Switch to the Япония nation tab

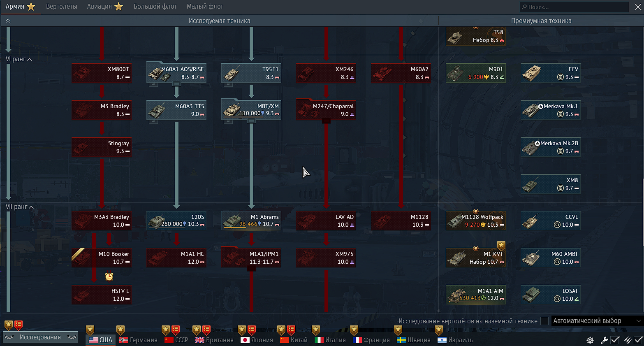[x=257, y=340]
